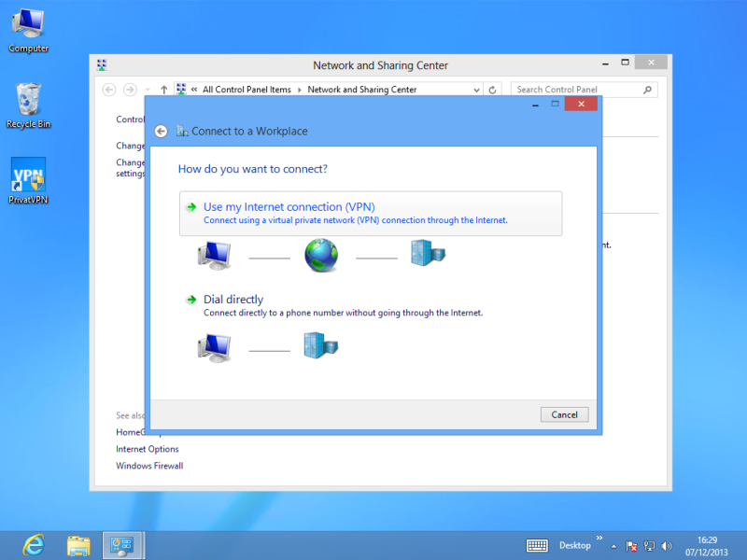Click the refresh button in address bar

tap(494, 90)
